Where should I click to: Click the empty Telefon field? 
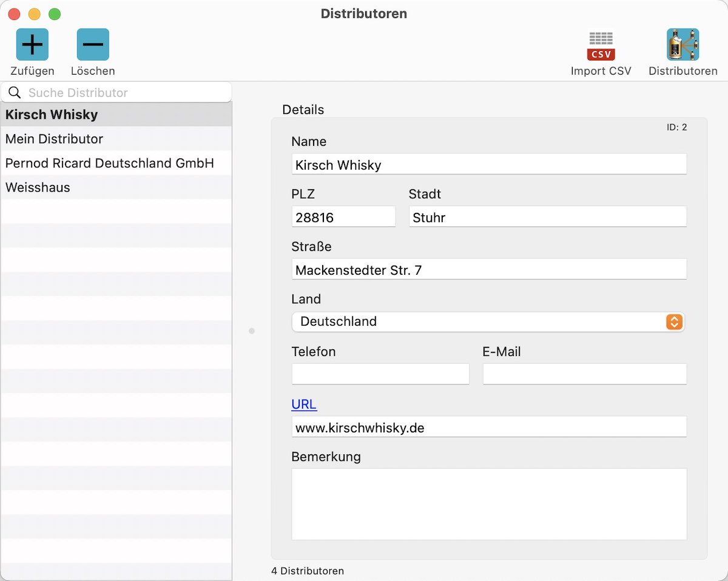click(380, 374)
